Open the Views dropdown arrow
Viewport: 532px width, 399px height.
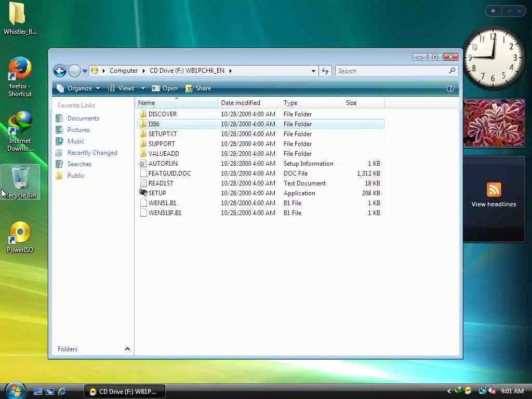(143, 88)
